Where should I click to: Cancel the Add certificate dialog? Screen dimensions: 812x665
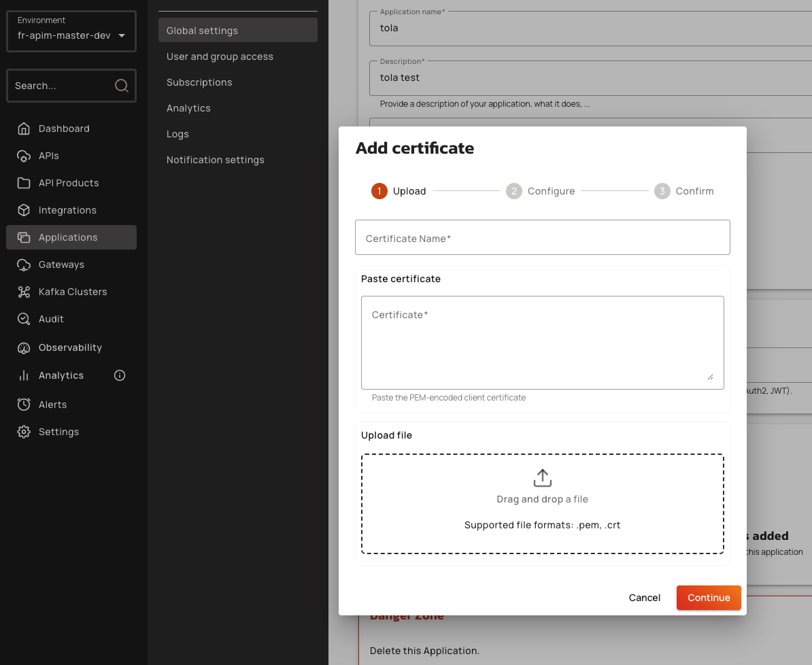click(x=644, y=598)
